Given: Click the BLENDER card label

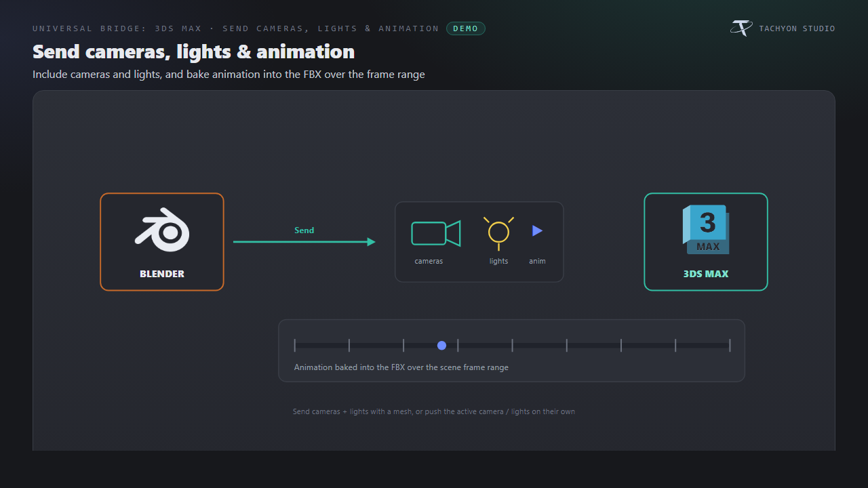Looking at the screenshot, I should point(162,274).
